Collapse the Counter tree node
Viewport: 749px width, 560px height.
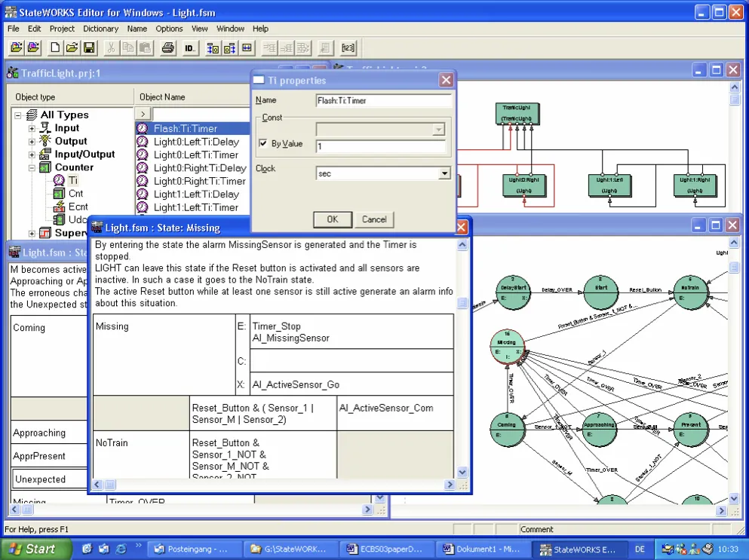pyautogui.click(x=32, y=168)
